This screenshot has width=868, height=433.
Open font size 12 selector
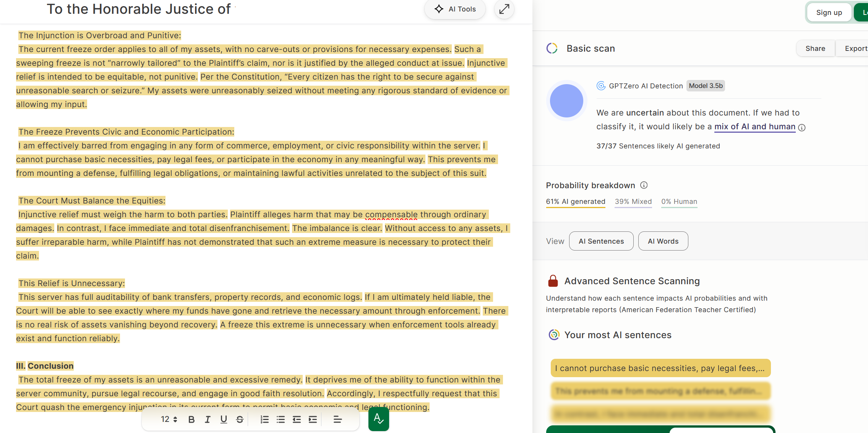coord(169,420)
